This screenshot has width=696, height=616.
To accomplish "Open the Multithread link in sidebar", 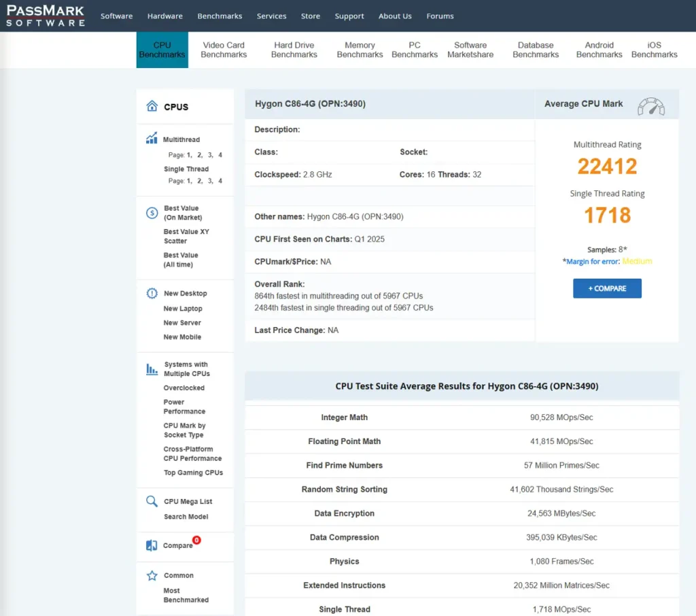I will pos(181,139).
